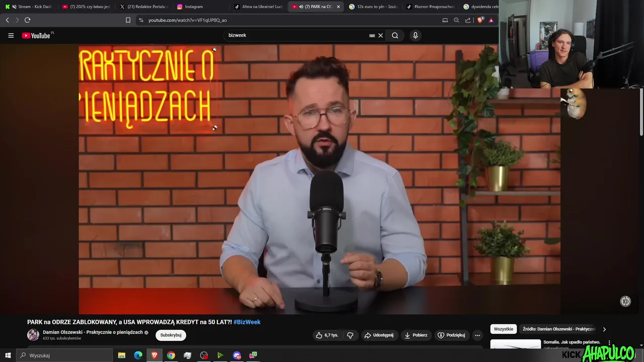Select the Wszystkie filter chip
This screenshot has height=362, width=644.
point(504,329)
